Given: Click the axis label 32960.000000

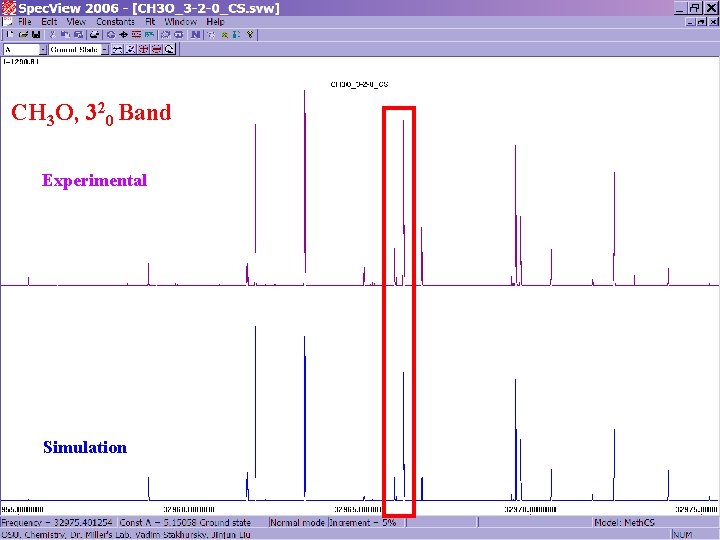Looking at the screenshot, I should pyautogui.click(x=189, y=509).
